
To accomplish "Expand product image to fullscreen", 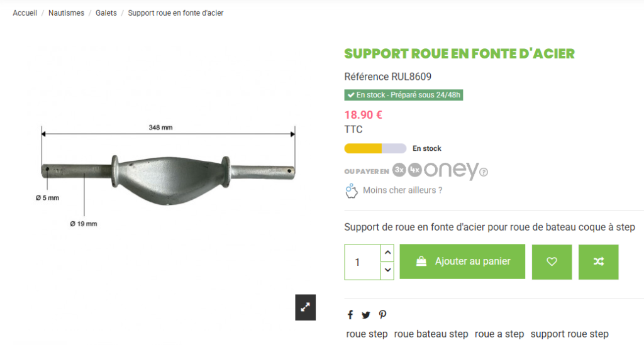I will point(305,307).
